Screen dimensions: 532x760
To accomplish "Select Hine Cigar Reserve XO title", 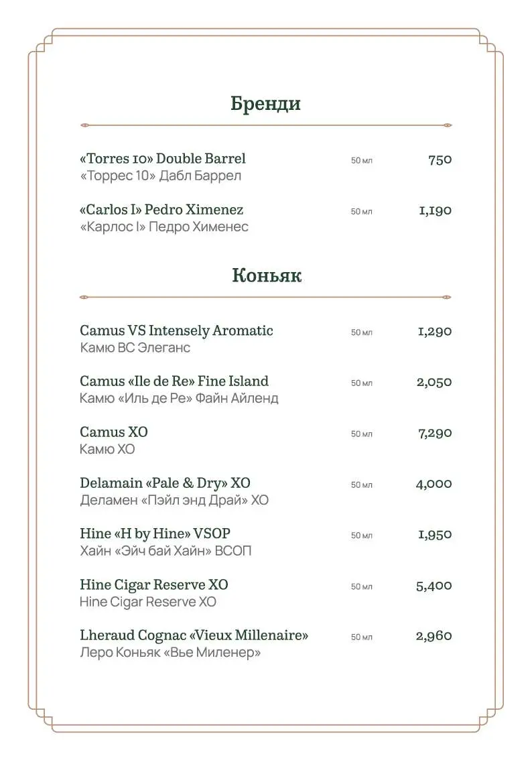I will point(154,584).
